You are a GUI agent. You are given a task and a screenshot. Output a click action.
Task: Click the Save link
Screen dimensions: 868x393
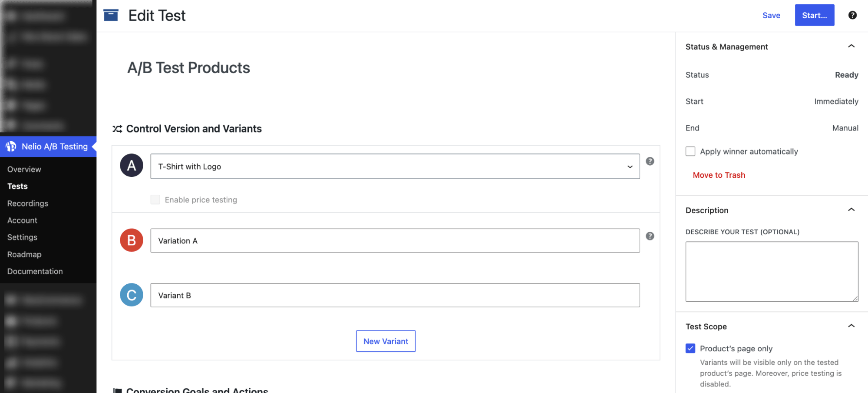click(x=771, y=15)
